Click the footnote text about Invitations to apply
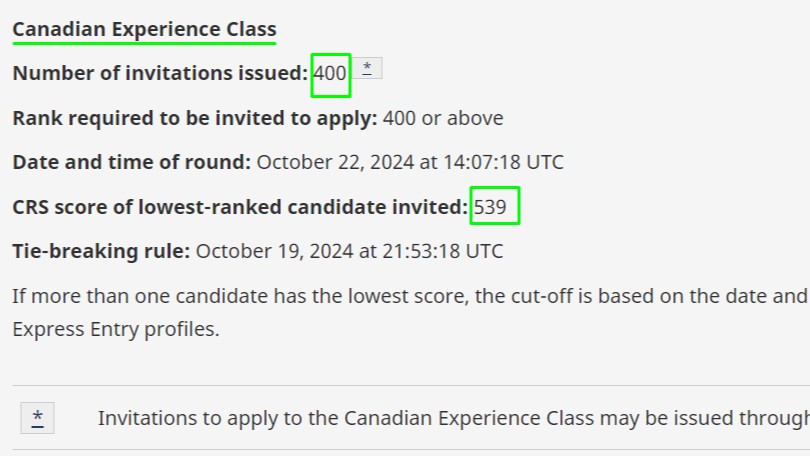Screen dimensions: 810x456 click(454, 418)
